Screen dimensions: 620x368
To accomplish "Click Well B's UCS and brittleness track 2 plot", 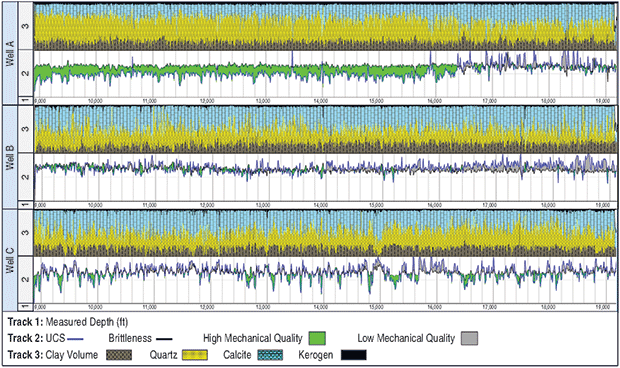I will pyautogui.click(x=325, y=177).
